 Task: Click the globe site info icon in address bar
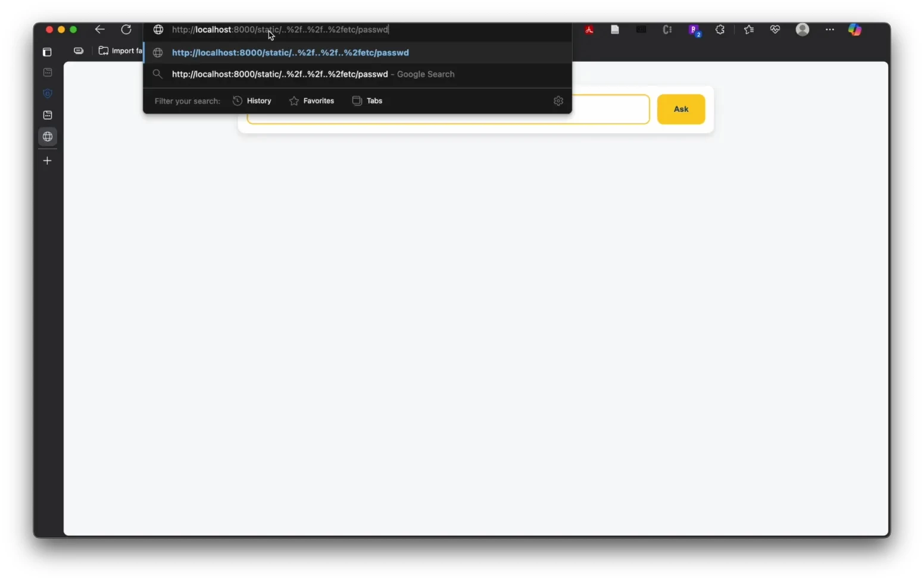[x=158, y=30]
